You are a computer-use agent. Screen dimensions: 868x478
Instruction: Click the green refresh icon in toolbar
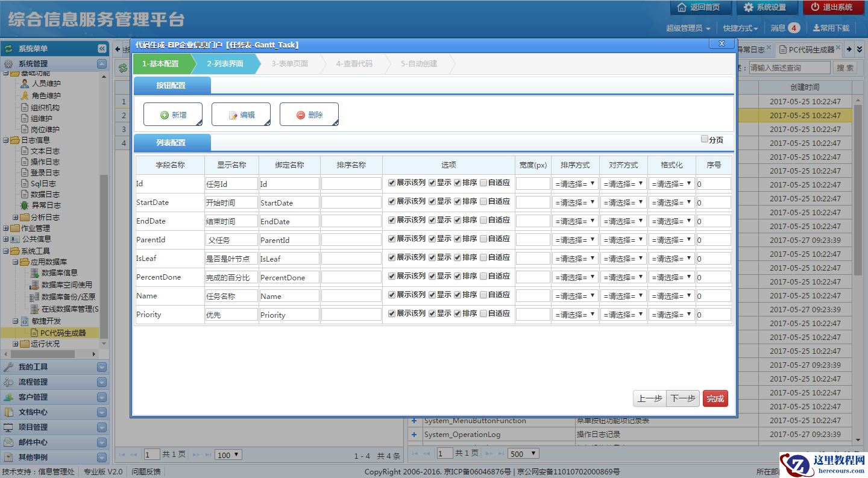coord(123,68)
